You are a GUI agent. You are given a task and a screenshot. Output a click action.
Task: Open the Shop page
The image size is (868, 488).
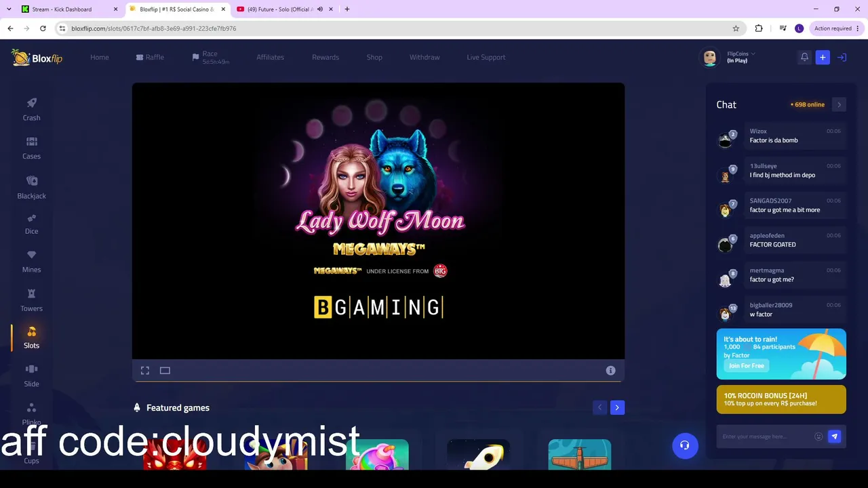click(x=374, y=58)
